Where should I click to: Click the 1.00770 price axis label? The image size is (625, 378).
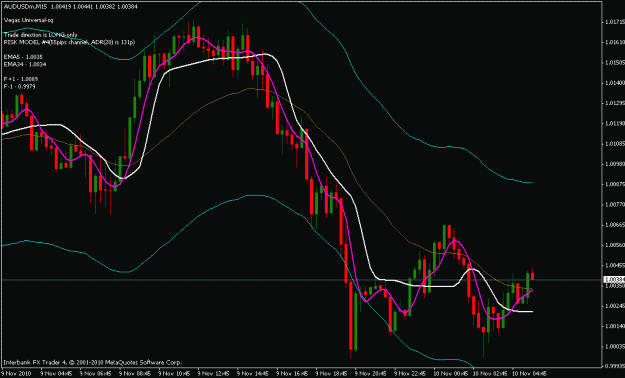point(614,204)
